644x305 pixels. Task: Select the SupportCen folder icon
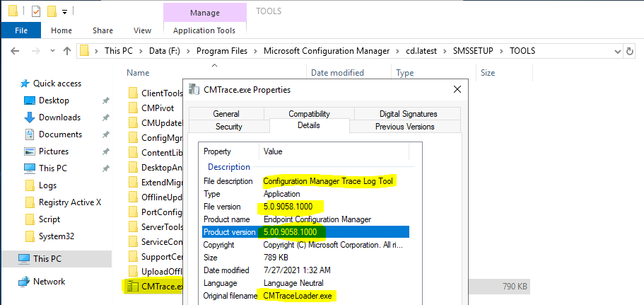click(133, 256)
